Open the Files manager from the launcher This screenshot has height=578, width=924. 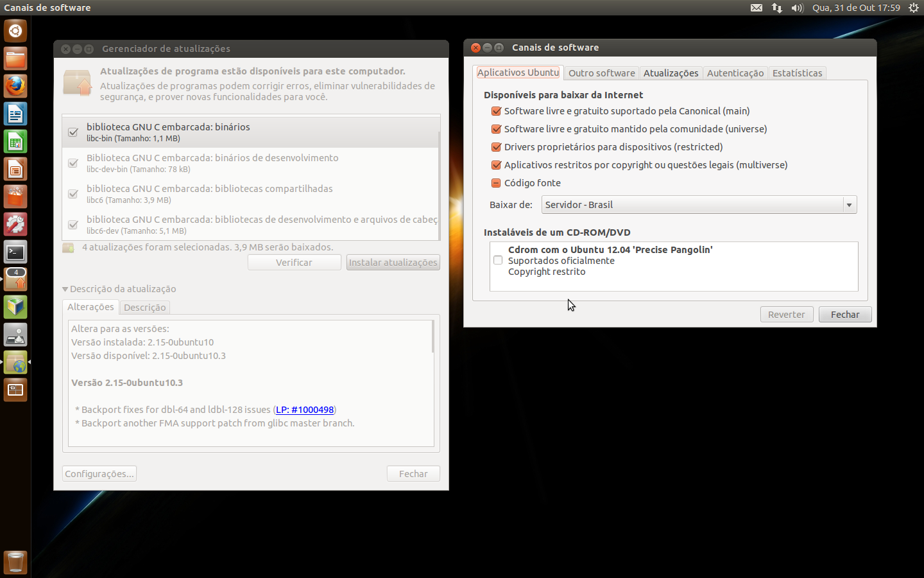[15, 59]
